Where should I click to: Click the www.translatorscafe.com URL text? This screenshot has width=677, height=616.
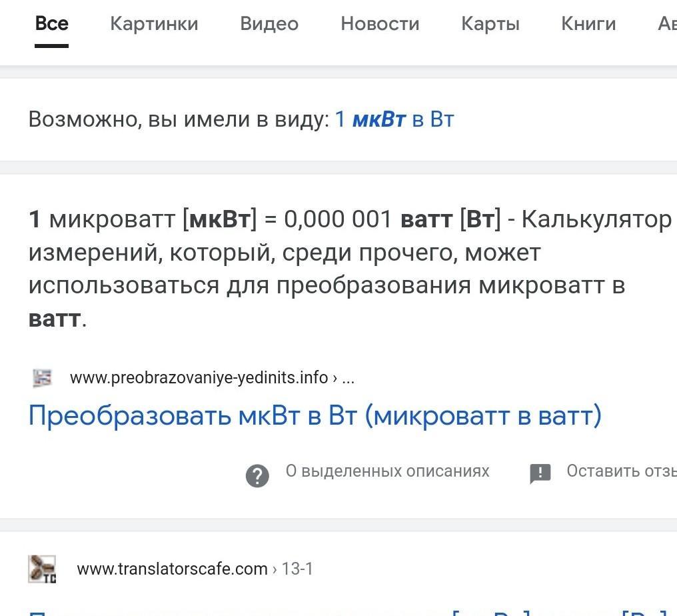tap(172, 569)
